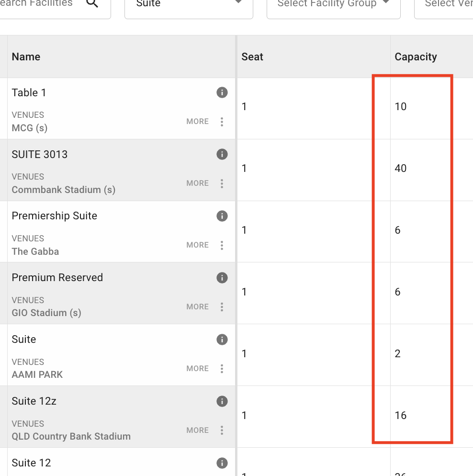Open info for Suite 12z
This screenshot has width=473, height=476.
(x=222, y=401)
